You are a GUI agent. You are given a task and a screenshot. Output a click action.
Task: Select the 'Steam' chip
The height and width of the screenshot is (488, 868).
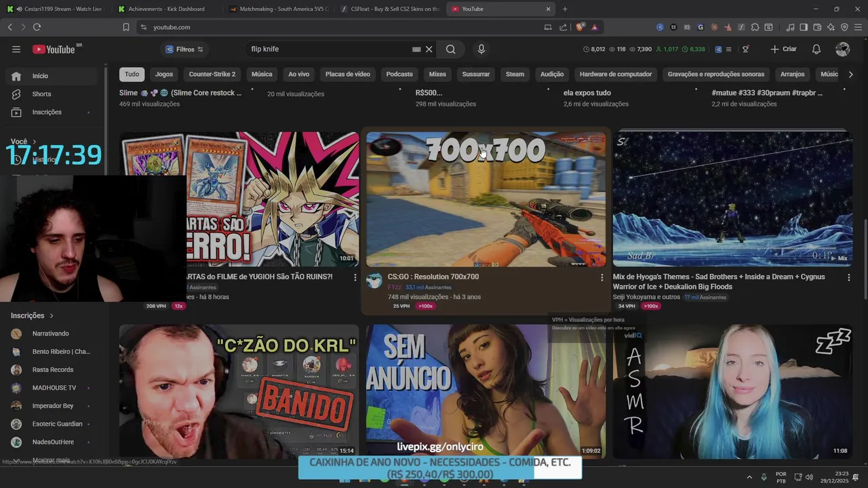(515, 75)
